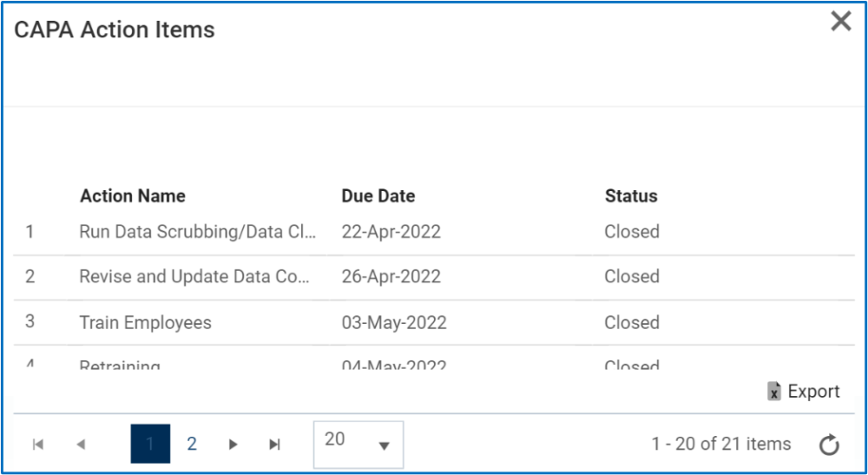Viewport: 868px width, 475px height.
Task: Jump to the last page
Action: point(274,445)
